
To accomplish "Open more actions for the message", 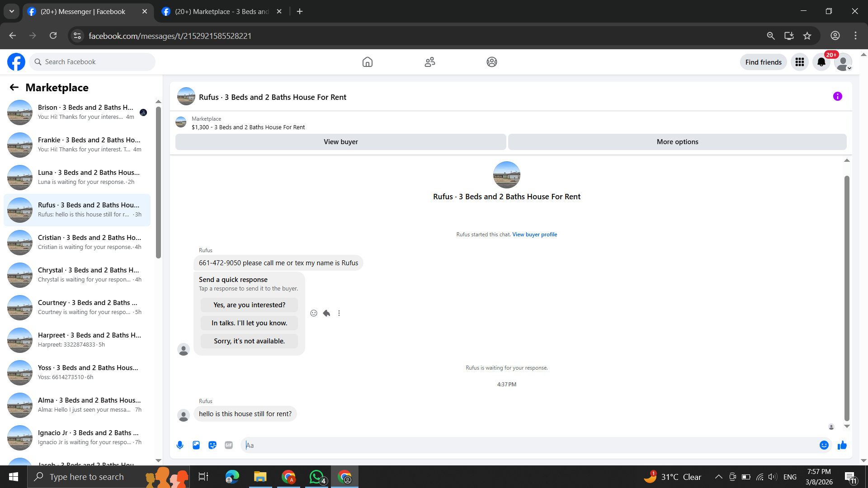I will (339, 313).
